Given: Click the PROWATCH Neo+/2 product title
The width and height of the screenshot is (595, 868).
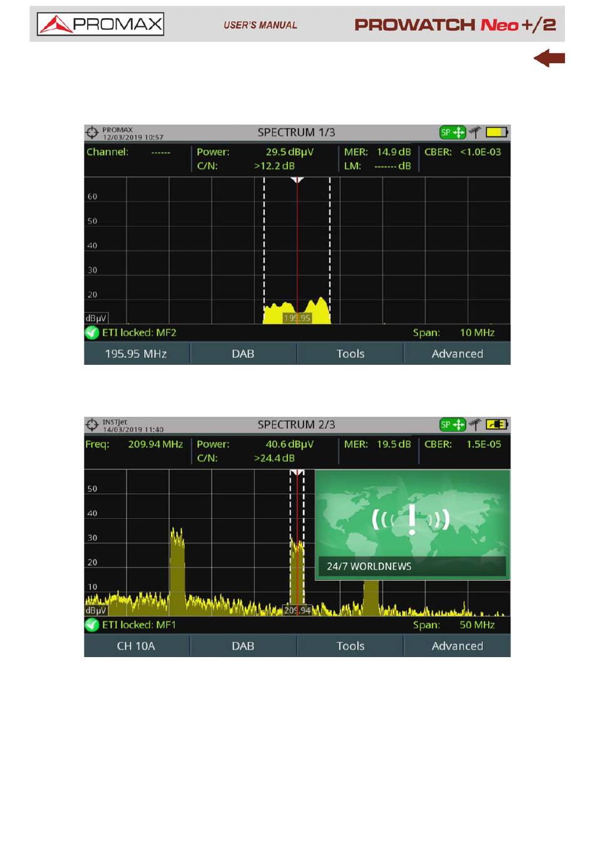Looking at the screenshot, I should (455, 24).
